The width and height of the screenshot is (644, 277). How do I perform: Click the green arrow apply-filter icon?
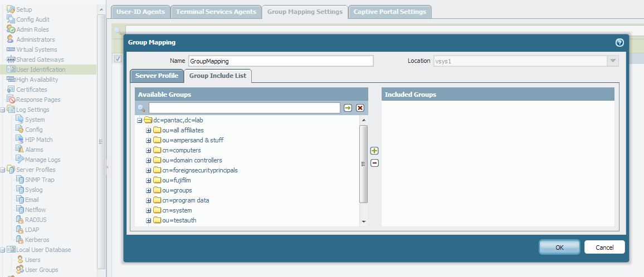coord(348,108)
